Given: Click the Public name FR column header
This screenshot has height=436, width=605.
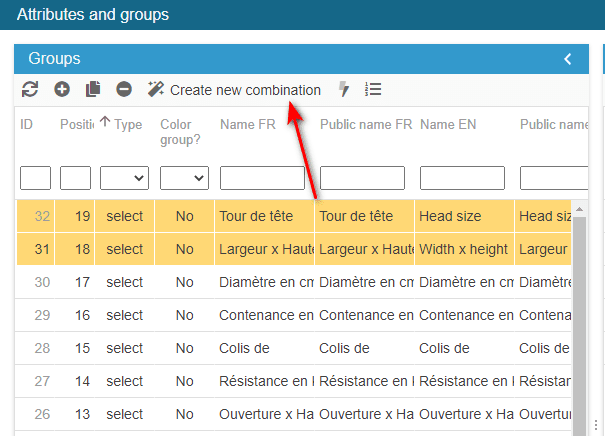Looking at the screenshot, I should [x=365, y=125].
